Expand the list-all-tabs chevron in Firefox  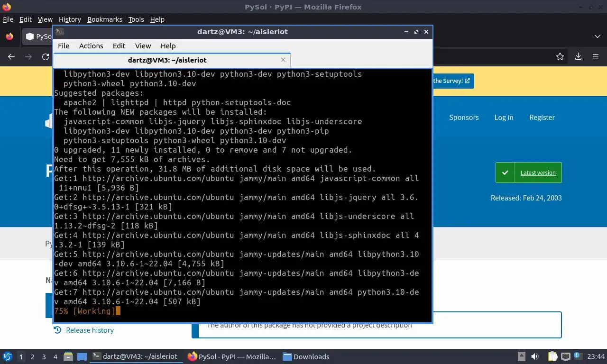(x=598, y=36)
